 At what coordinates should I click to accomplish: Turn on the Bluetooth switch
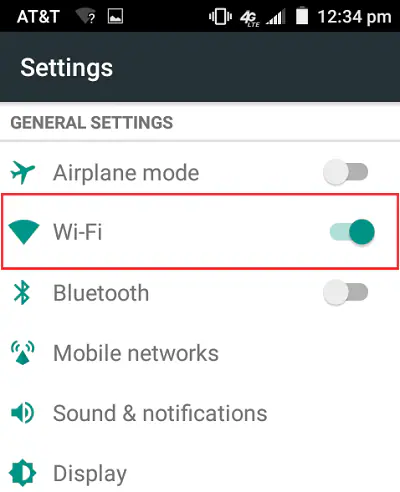click(345, 292)
